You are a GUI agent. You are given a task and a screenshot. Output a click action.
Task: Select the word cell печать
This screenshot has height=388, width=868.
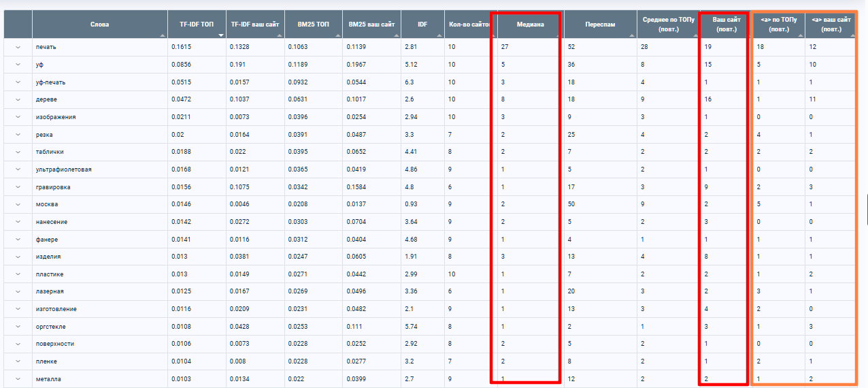click(46, 47)
